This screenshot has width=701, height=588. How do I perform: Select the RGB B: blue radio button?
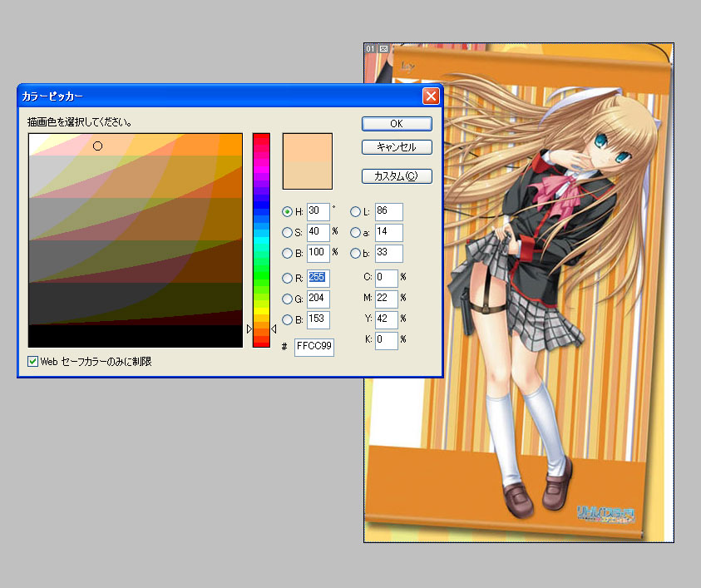click(x=287, y=319)
